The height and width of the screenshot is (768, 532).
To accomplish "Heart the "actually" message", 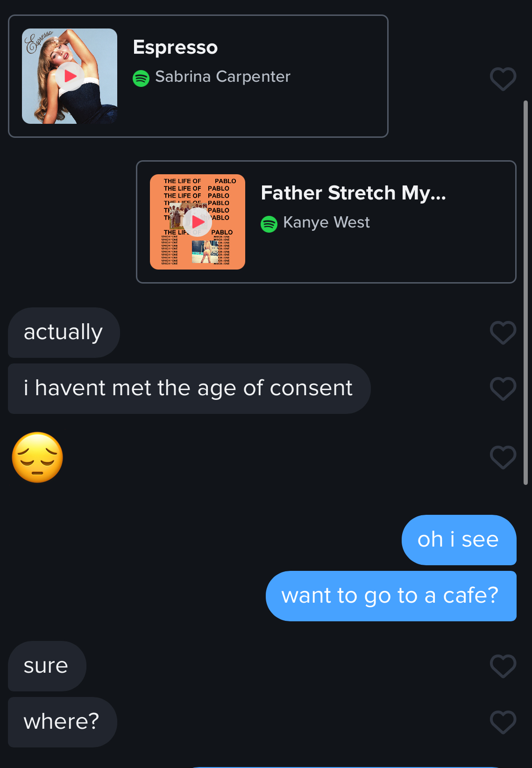I will (x=503, y=333).
